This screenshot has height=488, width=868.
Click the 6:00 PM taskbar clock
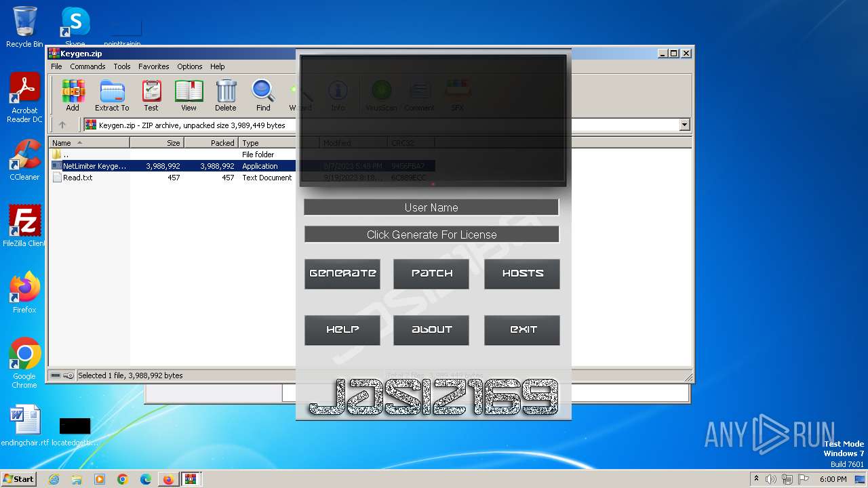(833, 479)
